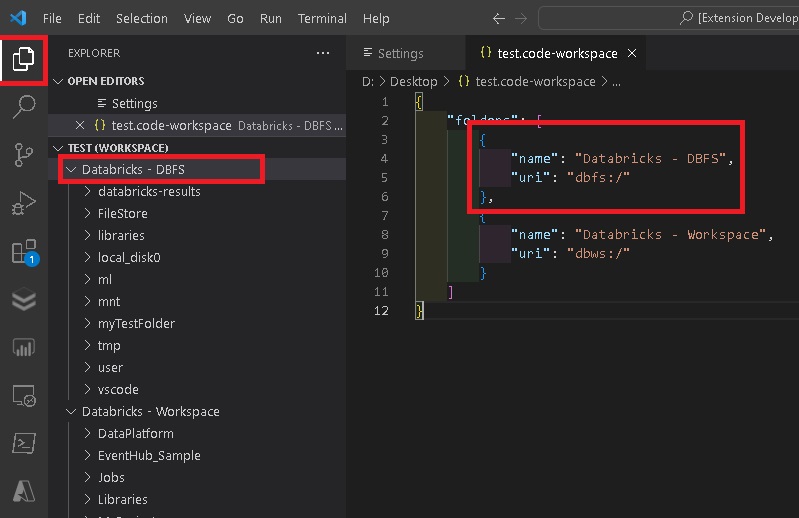799x518 pixels.
Task: Click line number 12 in gutter
Action: pyautogui.click(x=381, y=310)
